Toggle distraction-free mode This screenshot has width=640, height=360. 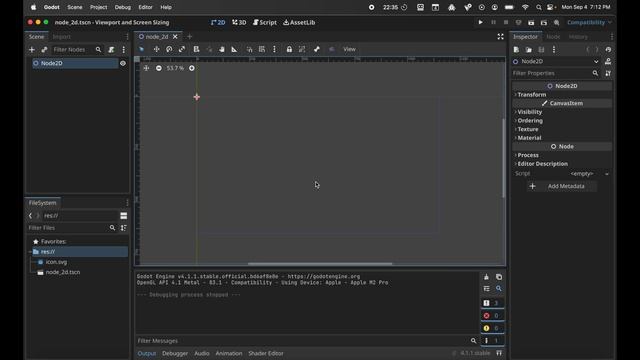[500, 37]
